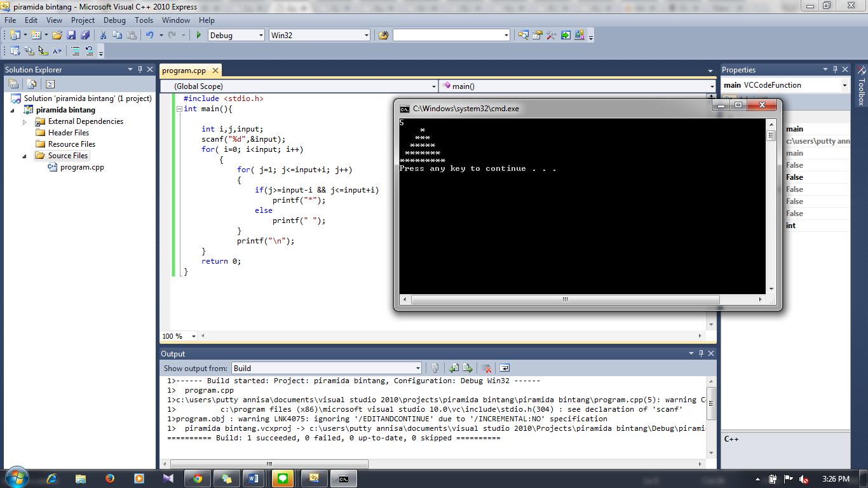Screen dimensions: 868x488
Task: Clear all output in Output panel
Action: pos(486,368)
